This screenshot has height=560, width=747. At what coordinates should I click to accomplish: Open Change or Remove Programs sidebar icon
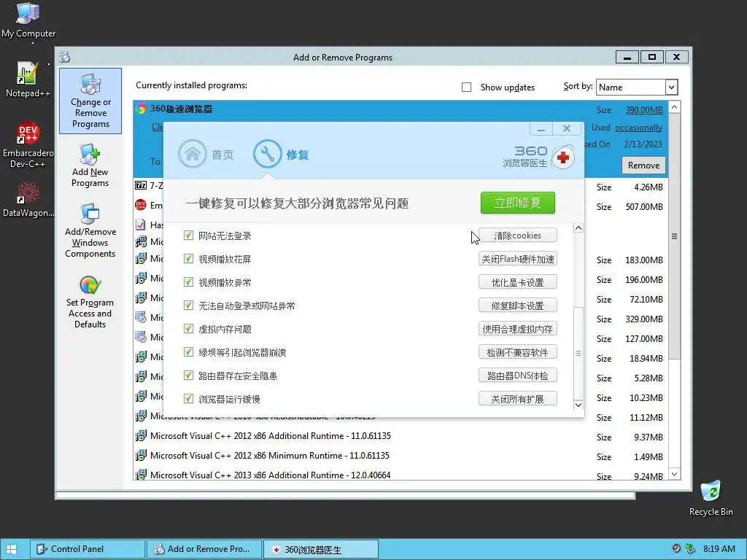coord(90,101)
